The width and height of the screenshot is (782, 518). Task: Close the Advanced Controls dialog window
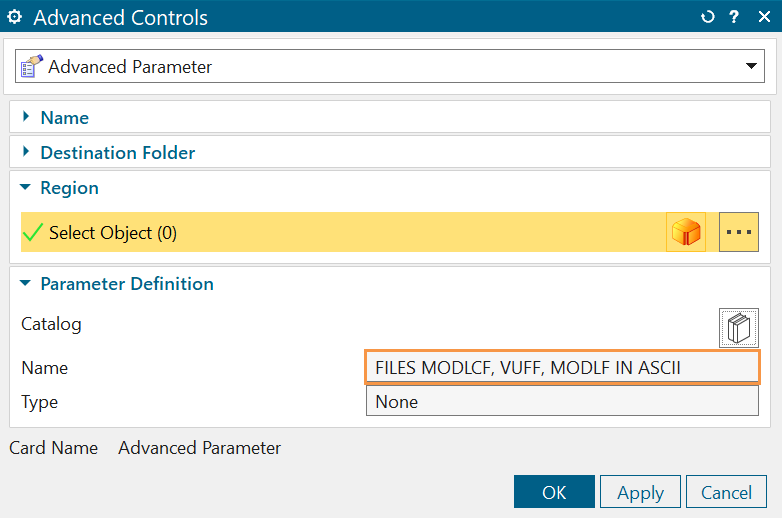tap(761, 18)
